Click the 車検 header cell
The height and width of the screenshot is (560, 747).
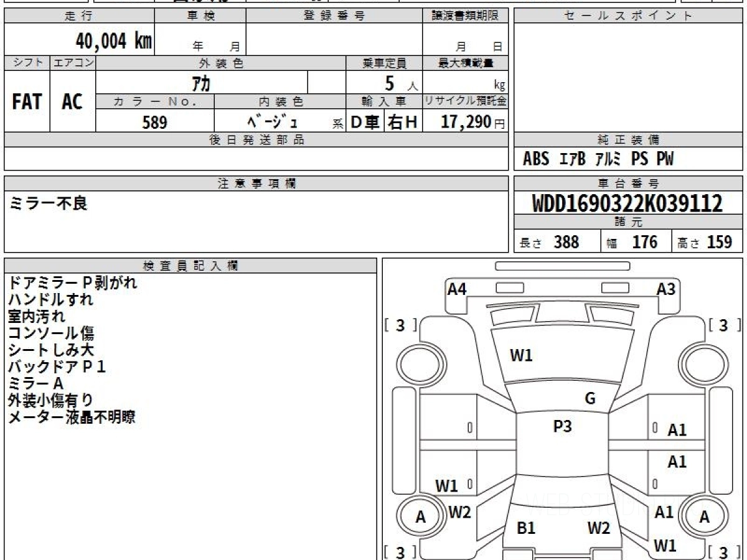click(x=200, y=16)
